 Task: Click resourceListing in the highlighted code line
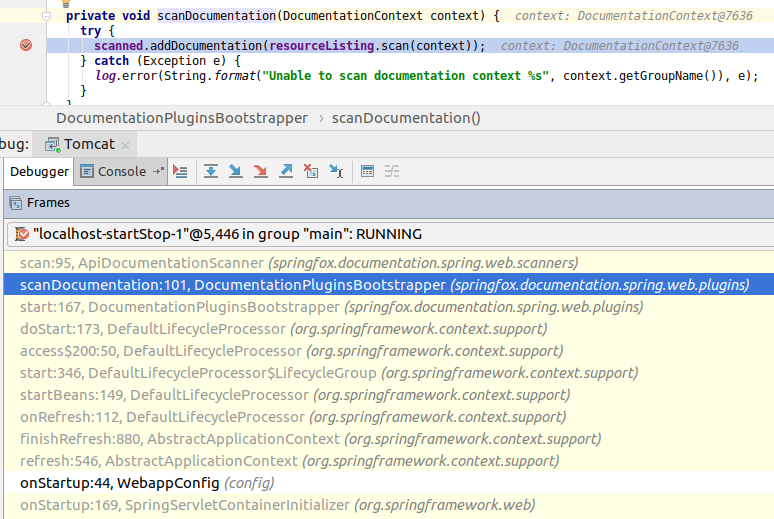tap(322, 46)
